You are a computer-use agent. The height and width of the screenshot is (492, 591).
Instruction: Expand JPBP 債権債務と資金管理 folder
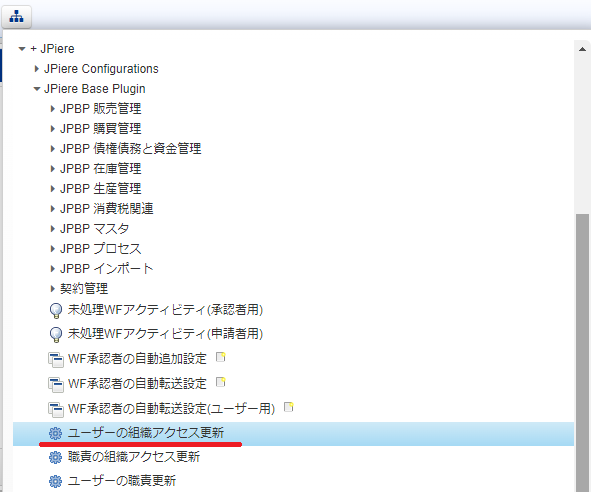[x=53, y=149]
